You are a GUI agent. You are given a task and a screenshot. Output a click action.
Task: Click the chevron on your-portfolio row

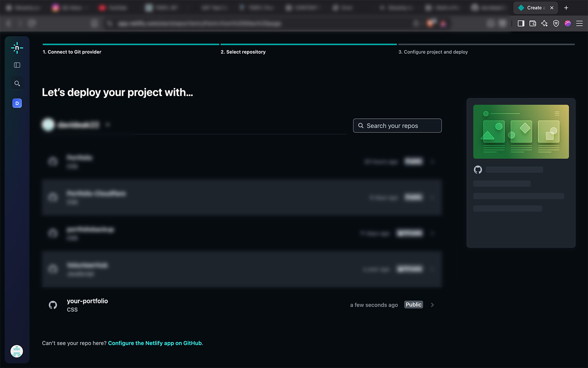[432, 305]
